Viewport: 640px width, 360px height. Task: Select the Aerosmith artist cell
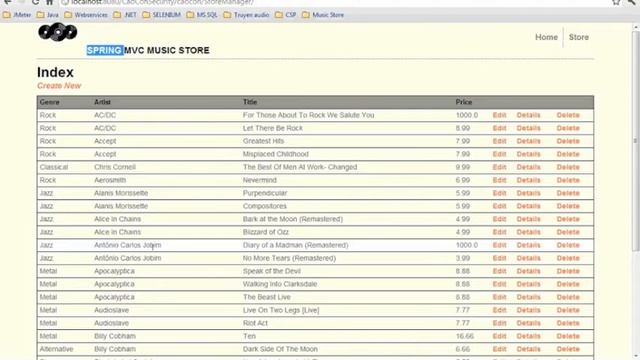[110, 180]
